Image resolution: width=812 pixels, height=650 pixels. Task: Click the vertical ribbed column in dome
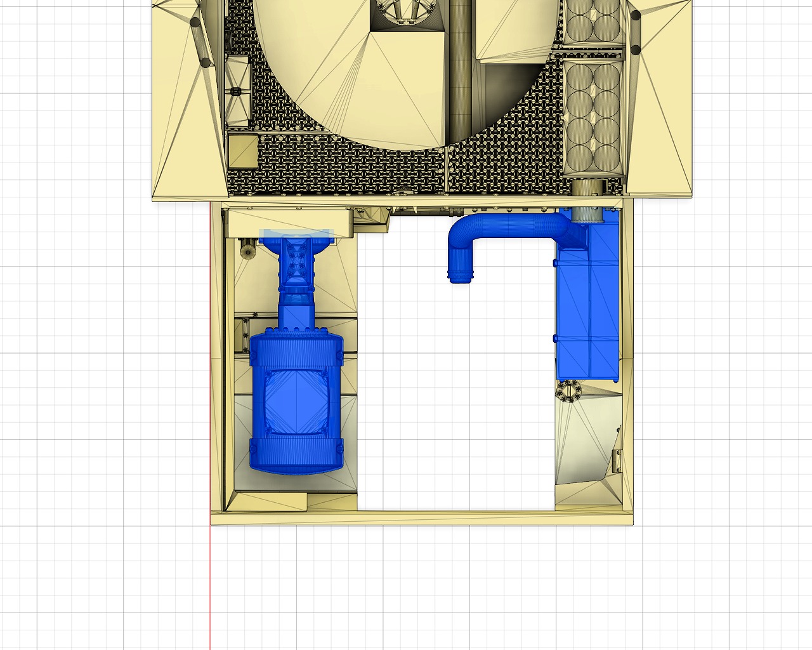460,76
